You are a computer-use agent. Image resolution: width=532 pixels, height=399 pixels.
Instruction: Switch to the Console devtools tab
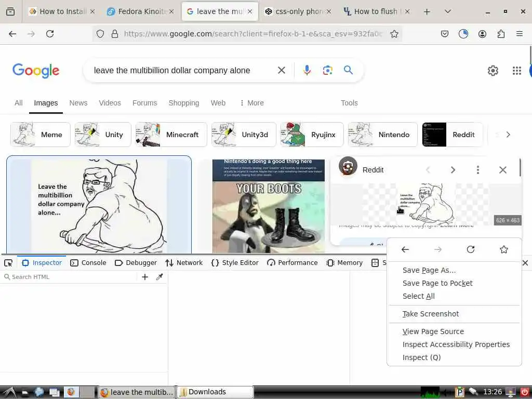pyautogui.click(x=88, y=263)
